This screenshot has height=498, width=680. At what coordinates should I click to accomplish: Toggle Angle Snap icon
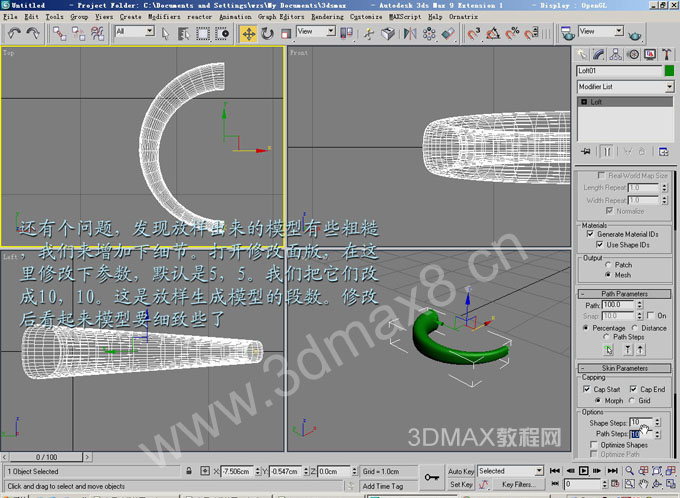pyautogui.click(x=493, y=33)
